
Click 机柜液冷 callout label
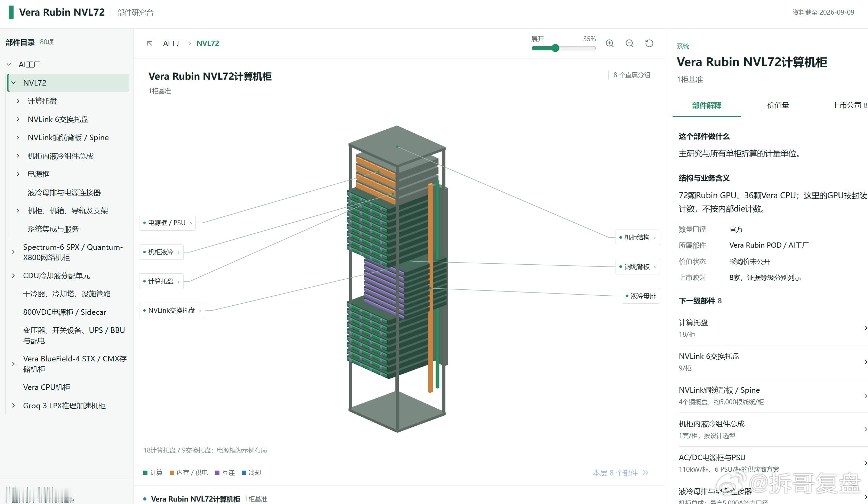[x=161, y=252]
